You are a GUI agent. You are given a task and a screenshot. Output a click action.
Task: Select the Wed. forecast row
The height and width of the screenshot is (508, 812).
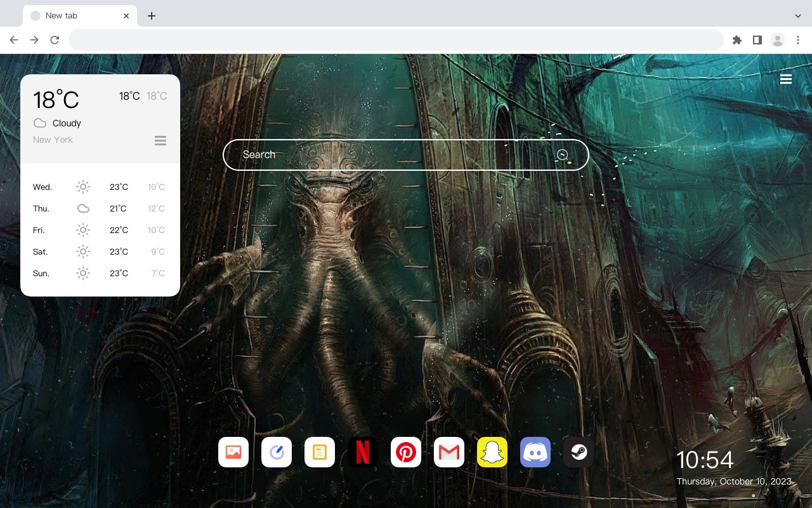[100, 187]
